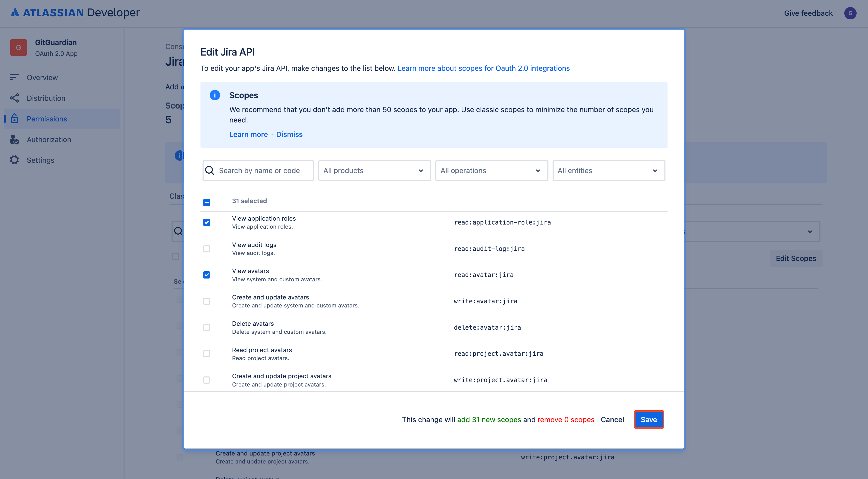868x479 pixels.
Task: Click write:project.avatar:jira code in the dialog
Action: click(x=500, y=380)
